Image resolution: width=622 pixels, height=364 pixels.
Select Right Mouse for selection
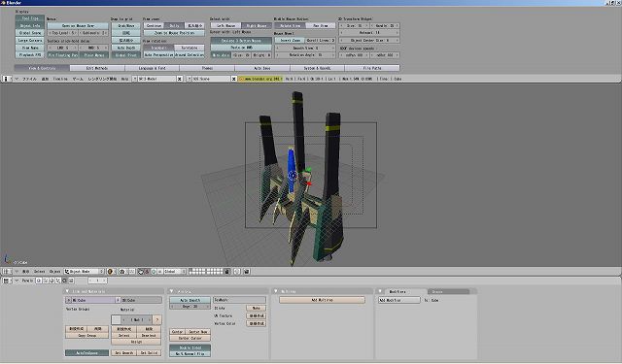click(x=257, y=26)
